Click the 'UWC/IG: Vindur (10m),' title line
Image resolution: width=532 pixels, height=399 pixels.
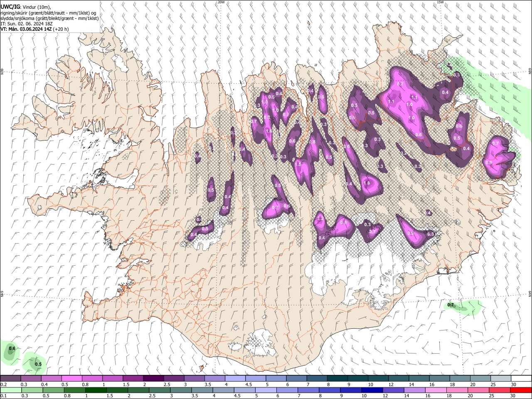point(26,7)
